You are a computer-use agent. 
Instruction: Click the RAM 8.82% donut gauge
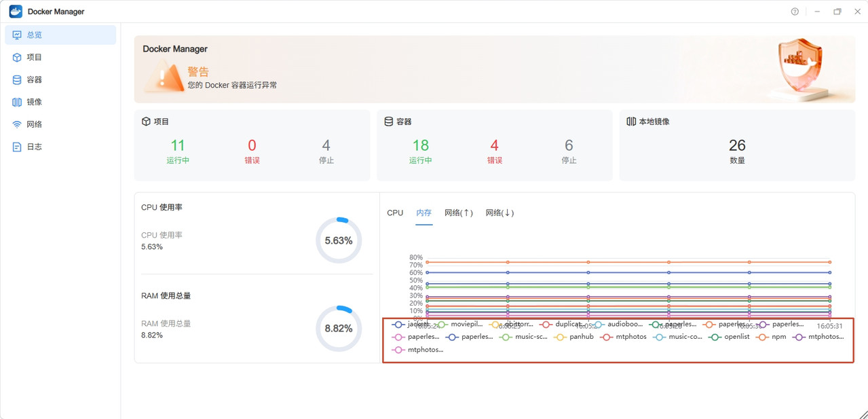[x=339, y=329]
